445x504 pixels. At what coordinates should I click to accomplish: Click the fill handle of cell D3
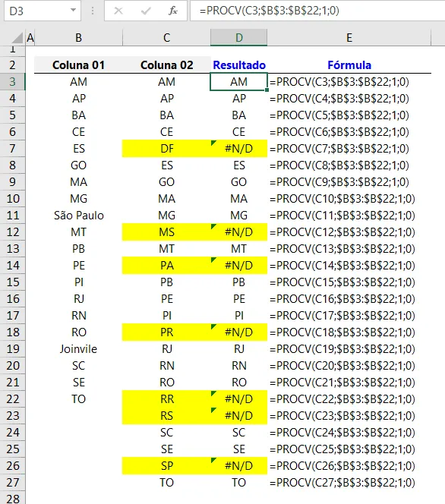[267, 90]
